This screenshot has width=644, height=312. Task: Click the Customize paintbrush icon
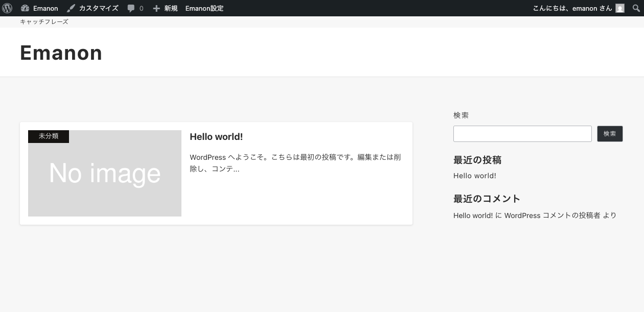click(x=71, y=8)
